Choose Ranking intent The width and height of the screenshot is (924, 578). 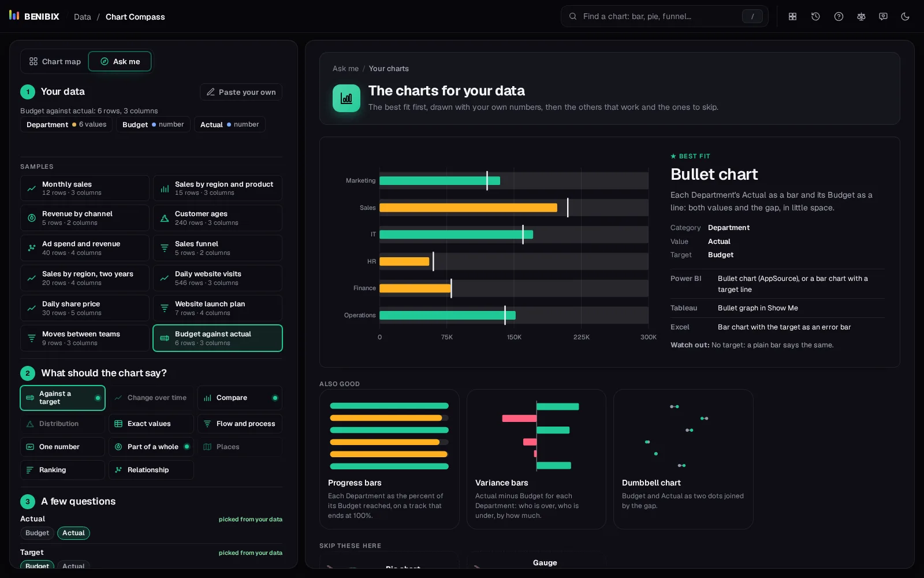[x=62, y=470]
